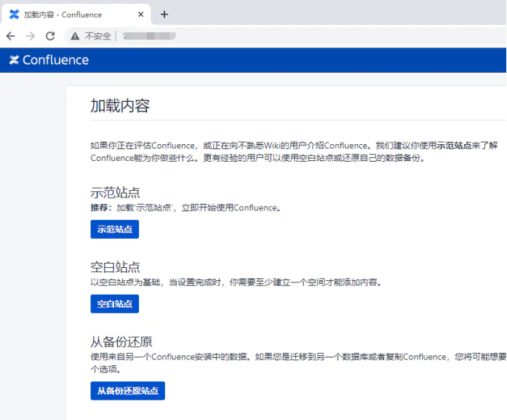The image size is (507, 420).
Task: Click the 从备份还原站点 button
Action: click(128, 391)
